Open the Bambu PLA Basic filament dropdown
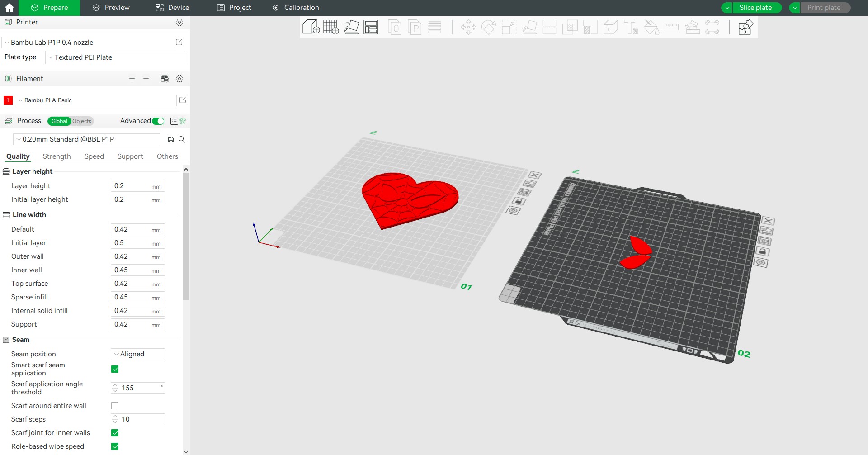Viewport: 868px width, 455px height. 96,100
